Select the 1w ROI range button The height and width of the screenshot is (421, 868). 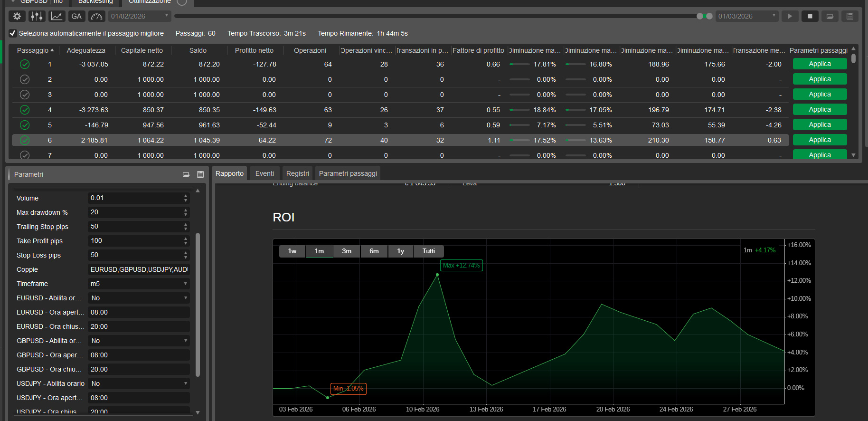click(292, 251)
